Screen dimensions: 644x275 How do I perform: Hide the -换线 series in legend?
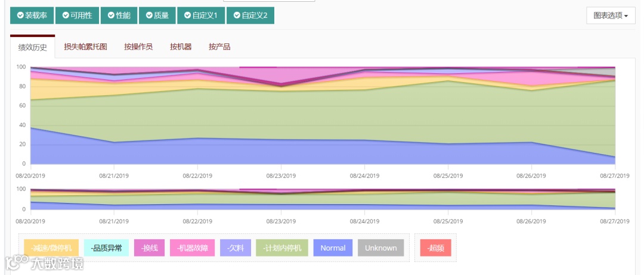(x=149, y=248)
